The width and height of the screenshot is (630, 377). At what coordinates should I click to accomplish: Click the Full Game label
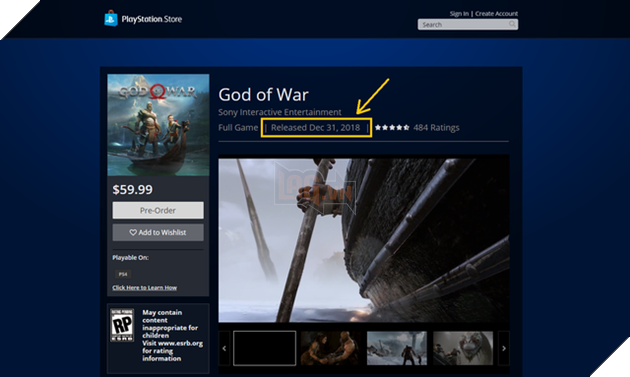click(x=238, y=127)
